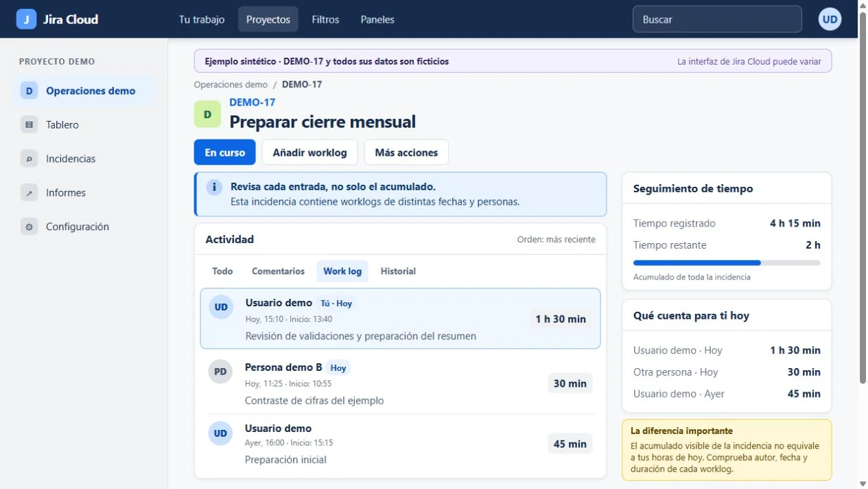Click UD avatar on yesterday's worklog entry
Screen dimensions: 868x489
(220, 433)
